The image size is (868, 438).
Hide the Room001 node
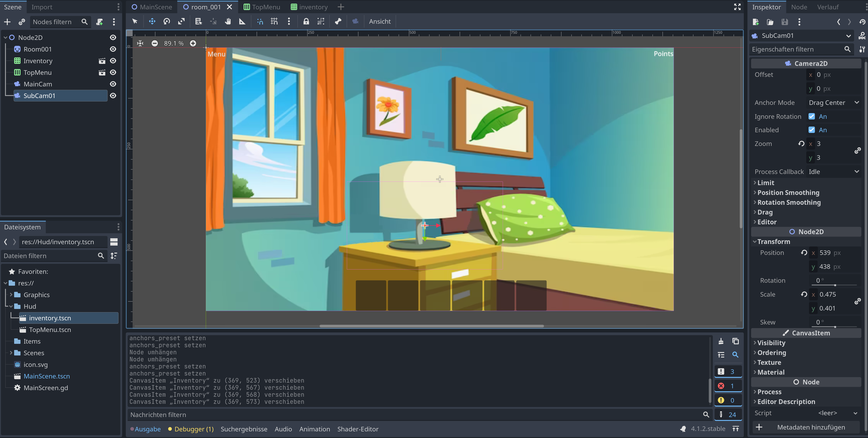pyautogui.click(x=113, y=49)
